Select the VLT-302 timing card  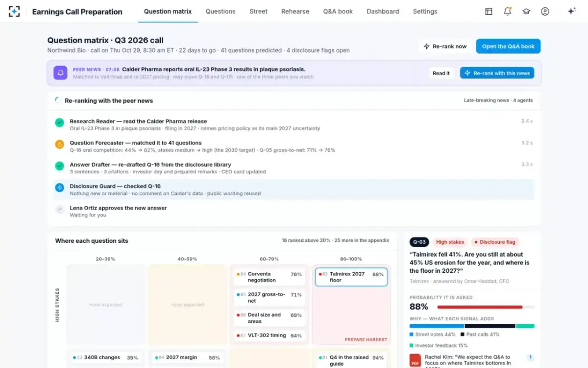(269, 336)
